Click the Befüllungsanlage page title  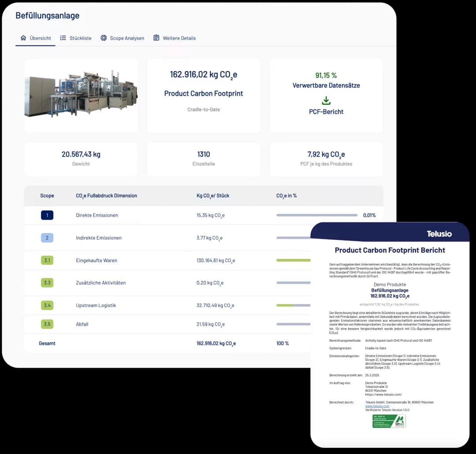(x=47, y=15)
